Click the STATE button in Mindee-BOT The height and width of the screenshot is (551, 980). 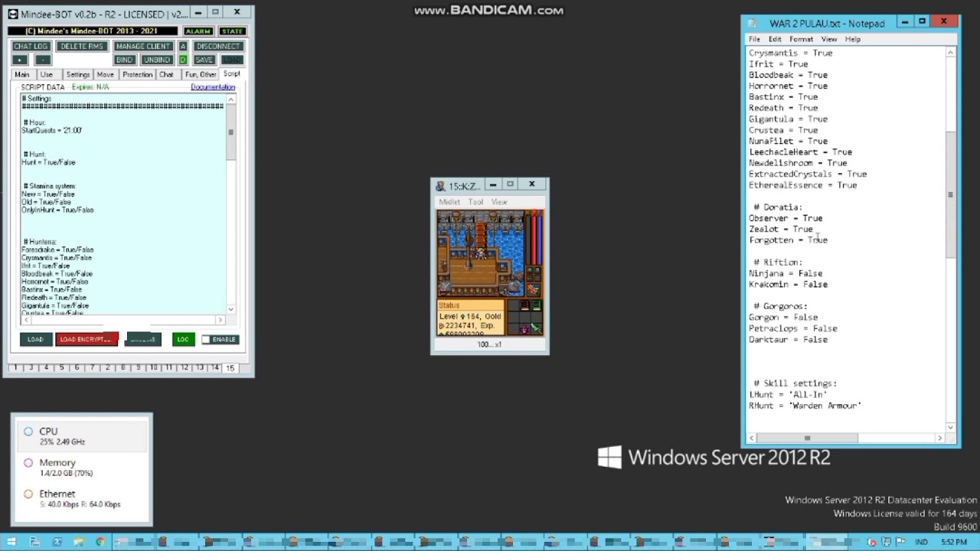tap(232, 31)
